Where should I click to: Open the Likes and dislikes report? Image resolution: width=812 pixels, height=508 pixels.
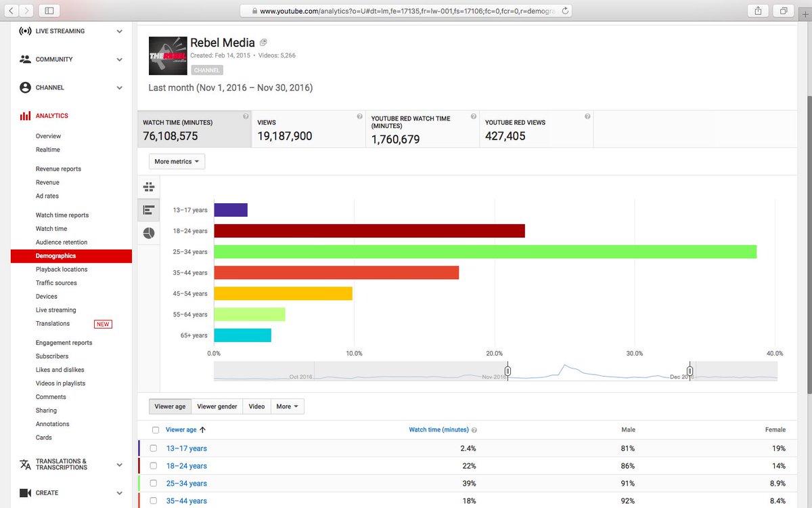[60, 370]
